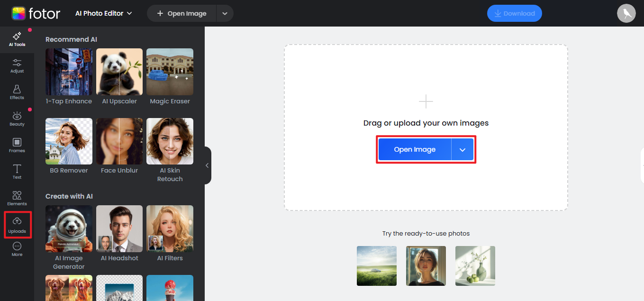
Task: Click the 'Recommend AI' heading
Action: coord(71,39)
